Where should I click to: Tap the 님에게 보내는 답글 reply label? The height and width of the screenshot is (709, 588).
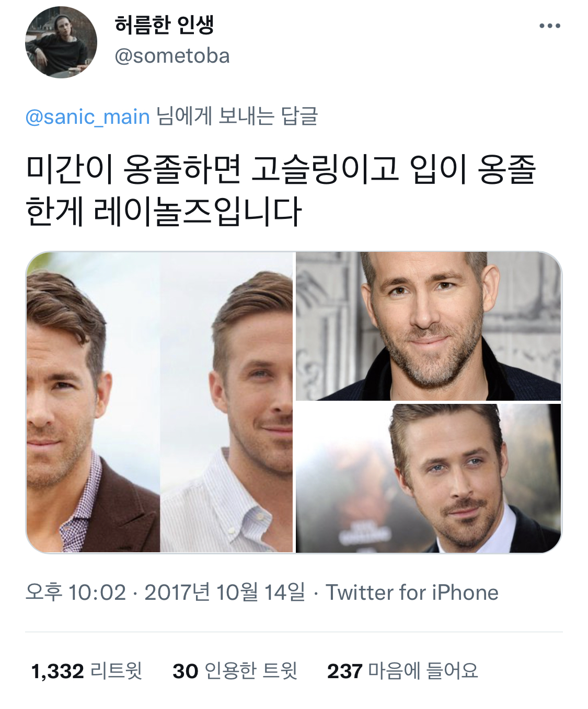237,116
